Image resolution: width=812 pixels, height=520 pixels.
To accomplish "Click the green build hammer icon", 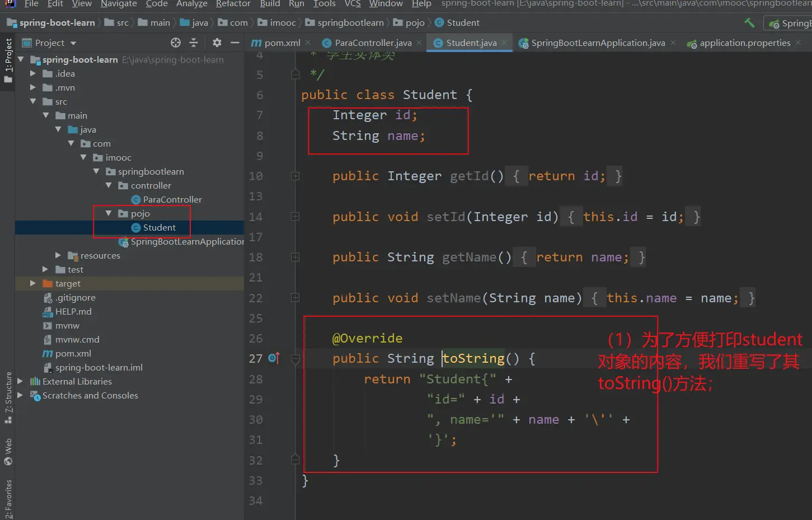I will [x=749, y=23].
